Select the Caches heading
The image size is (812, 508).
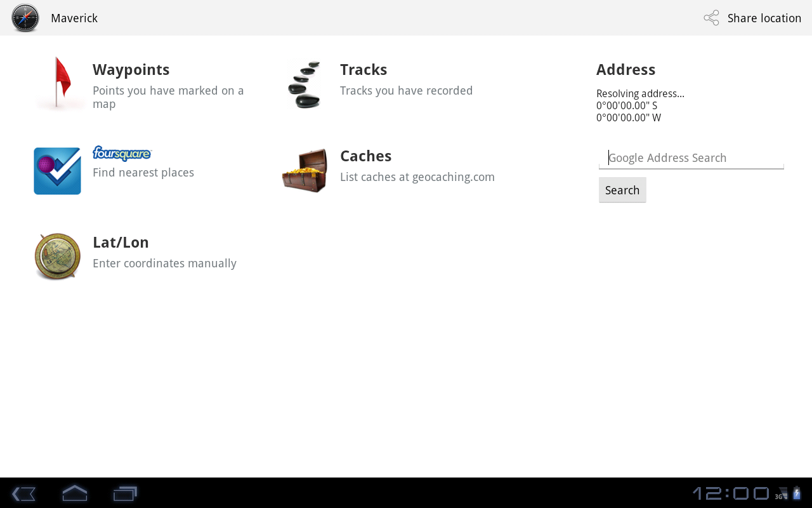pyautogui.click(x=365, y=156)
